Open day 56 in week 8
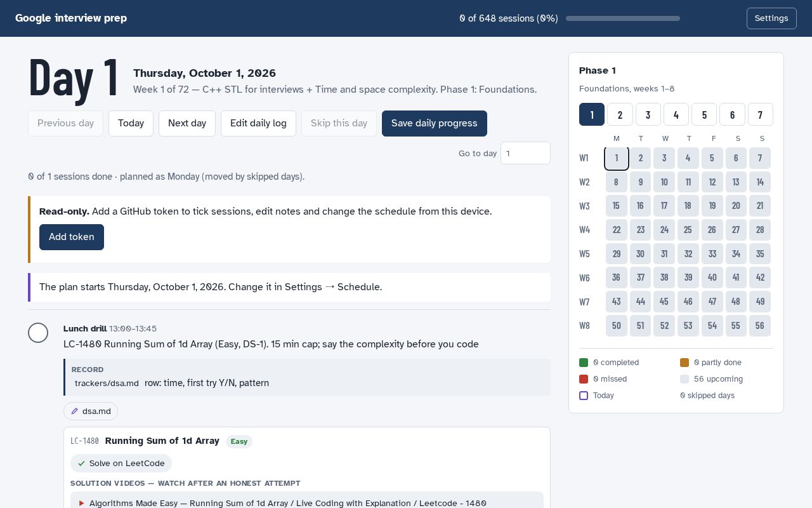Viewport: 812px width, 508px height. (760, 326)
